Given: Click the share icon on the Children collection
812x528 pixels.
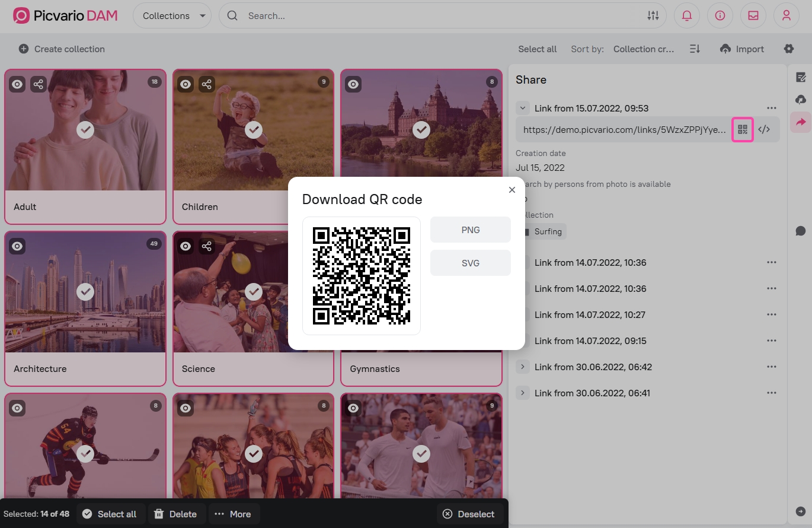Looking at the screenshot, I should (206, 84).
